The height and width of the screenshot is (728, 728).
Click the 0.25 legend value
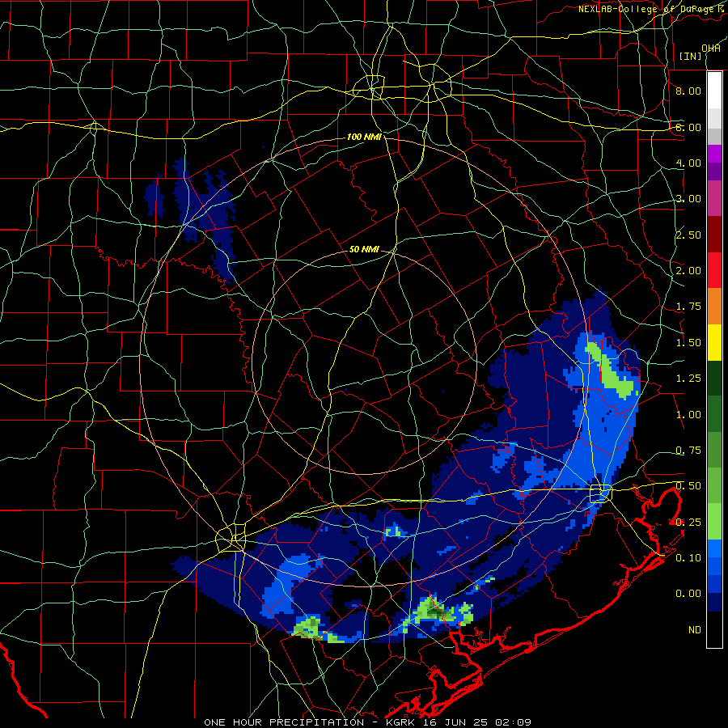[688, 523]
